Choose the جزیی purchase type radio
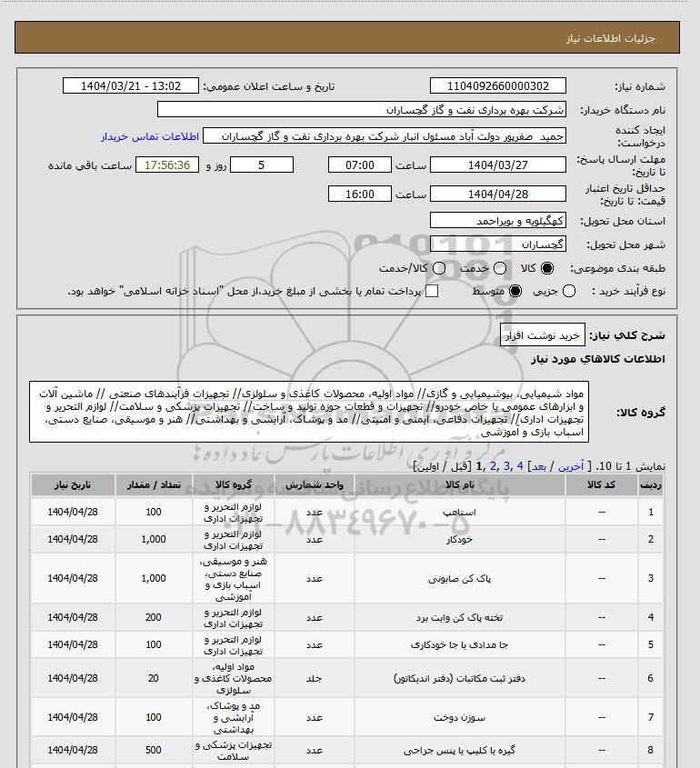 (x=569, y=292)
